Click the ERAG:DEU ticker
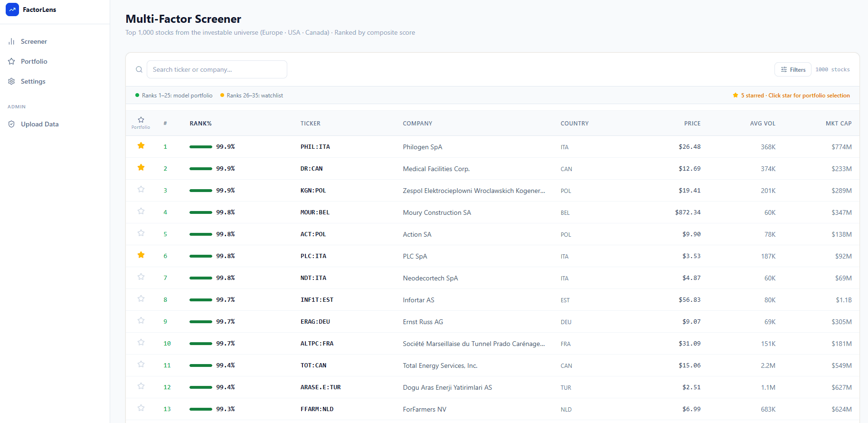 [x=315, y=322]
